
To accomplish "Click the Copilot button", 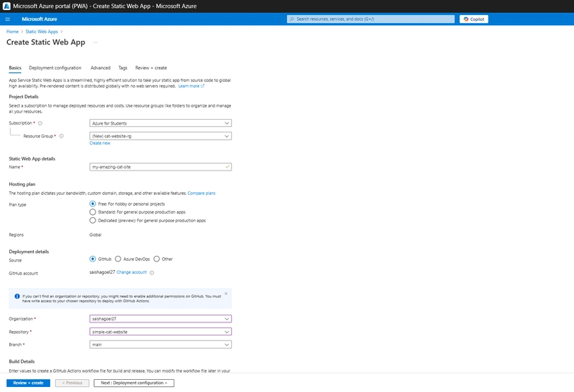I will pos(474,19).
